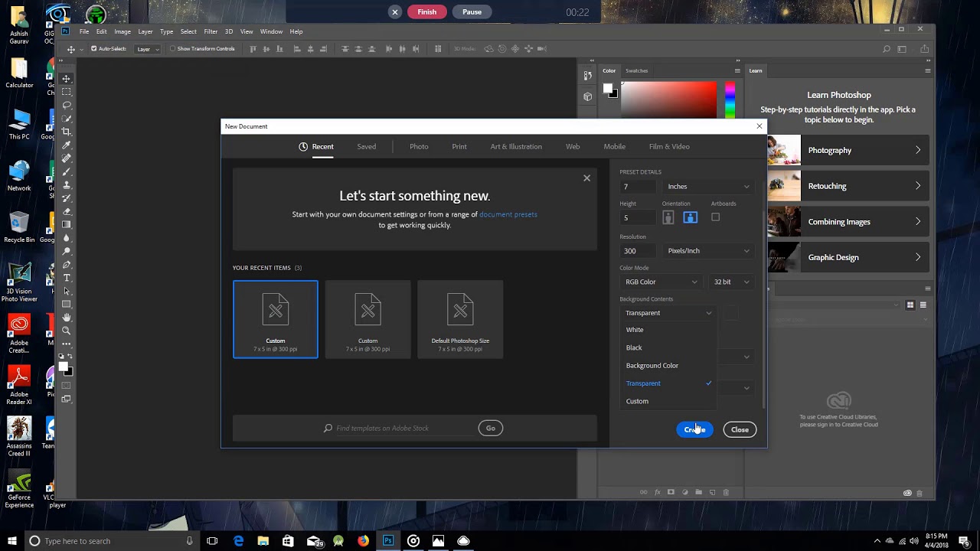Click the Resolution field showing 300
980x551 pixels.
pos(638,251)
